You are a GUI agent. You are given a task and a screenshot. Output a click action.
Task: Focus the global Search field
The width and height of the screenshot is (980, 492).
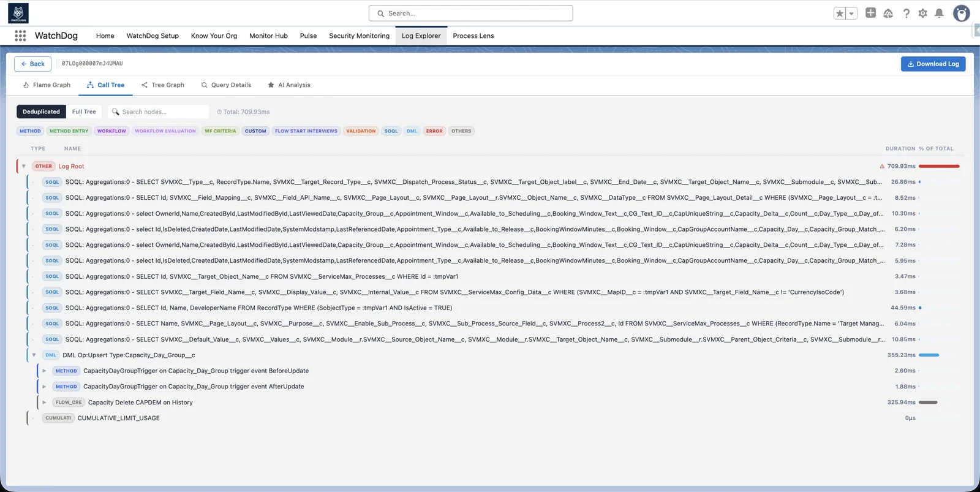[x=470, y=13]
